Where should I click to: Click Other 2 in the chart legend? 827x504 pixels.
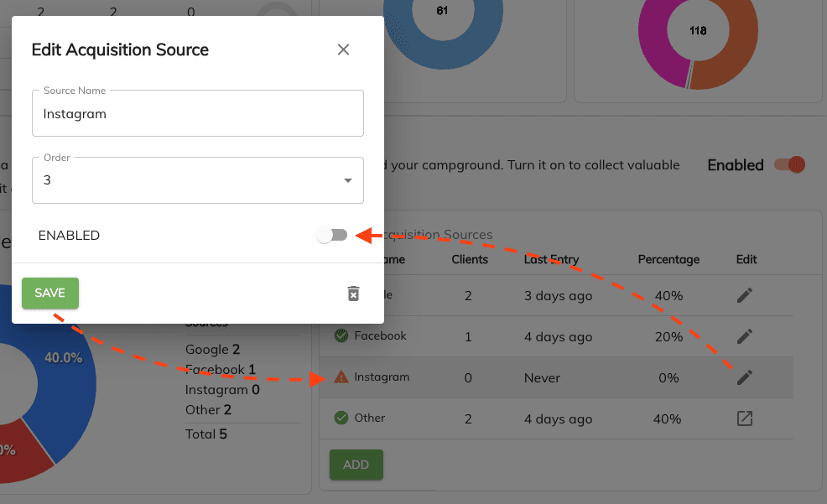(208, 410)
